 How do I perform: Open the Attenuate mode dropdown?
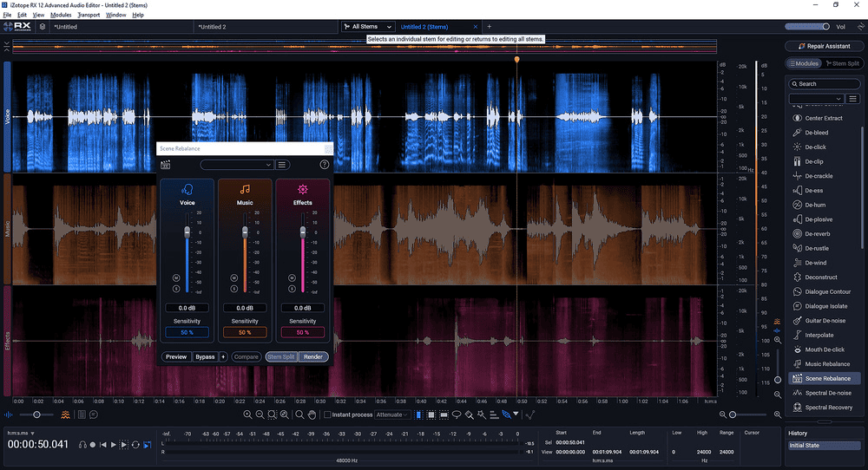coord(392,415)
